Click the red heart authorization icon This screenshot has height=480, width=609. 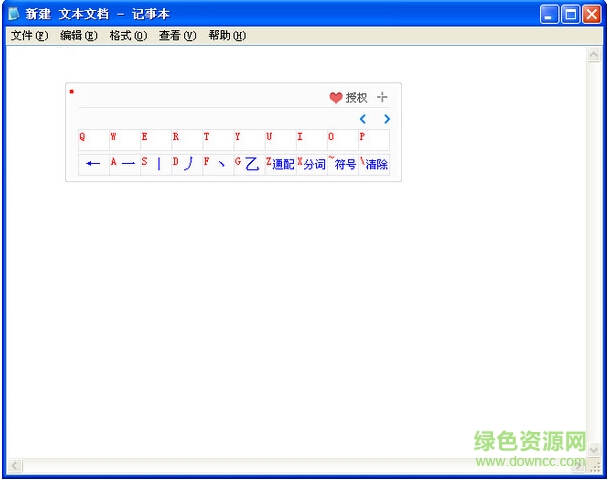coord(336,98)
